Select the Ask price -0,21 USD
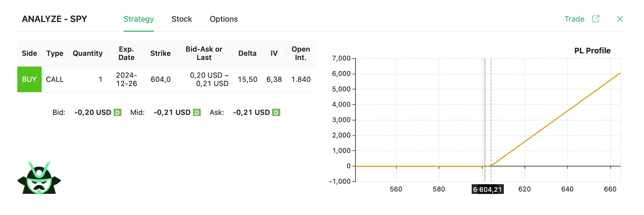The image size is (644, 215). point(251,113)
